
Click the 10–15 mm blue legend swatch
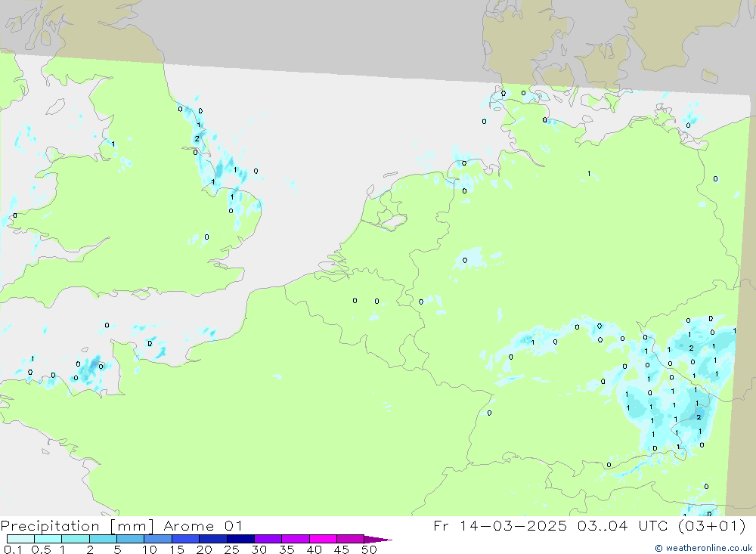click(158, 539)
